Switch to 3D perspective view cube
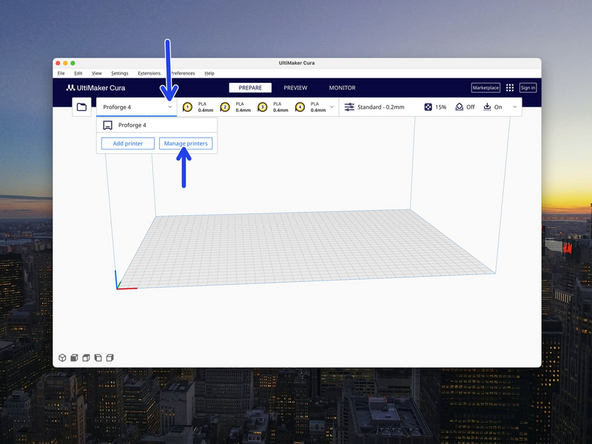Screen dimensions: 592x444 click(x=62, y=358)
